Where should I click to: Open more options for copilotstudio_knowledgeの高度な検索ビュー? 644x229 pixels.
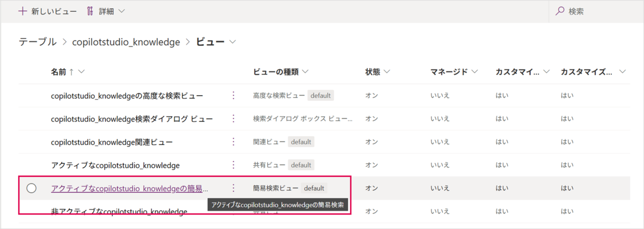click(233, 95)
